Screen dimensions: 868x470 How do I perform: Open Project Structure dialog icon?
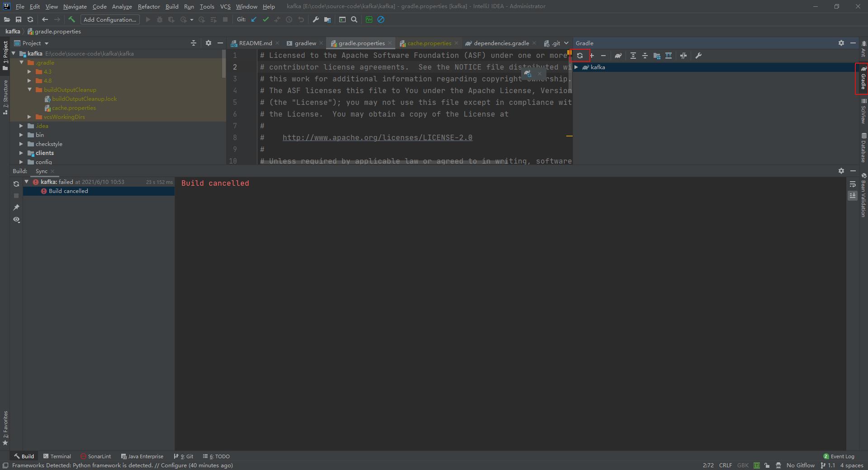point(327,19)
